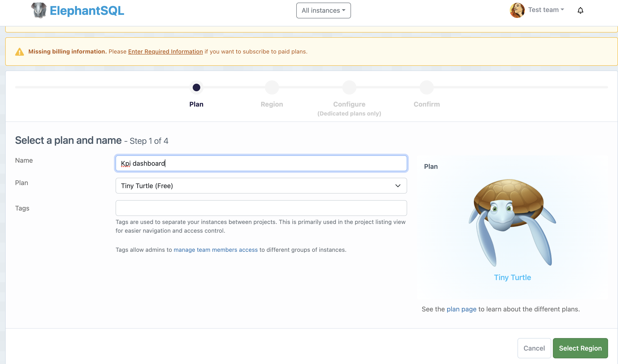
Task: Click the Tiny Turtle plan name link
Action: [x=512, y=277]
